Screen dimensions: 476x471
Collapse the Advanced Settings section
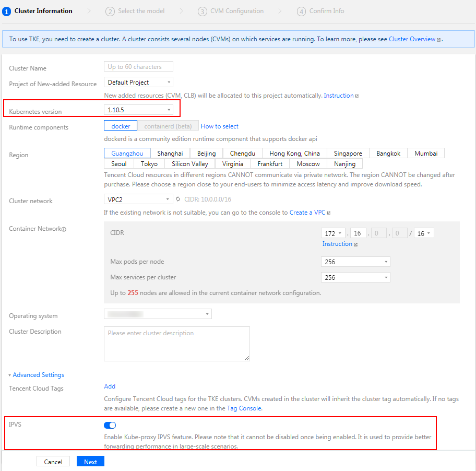tap(37, 375)
